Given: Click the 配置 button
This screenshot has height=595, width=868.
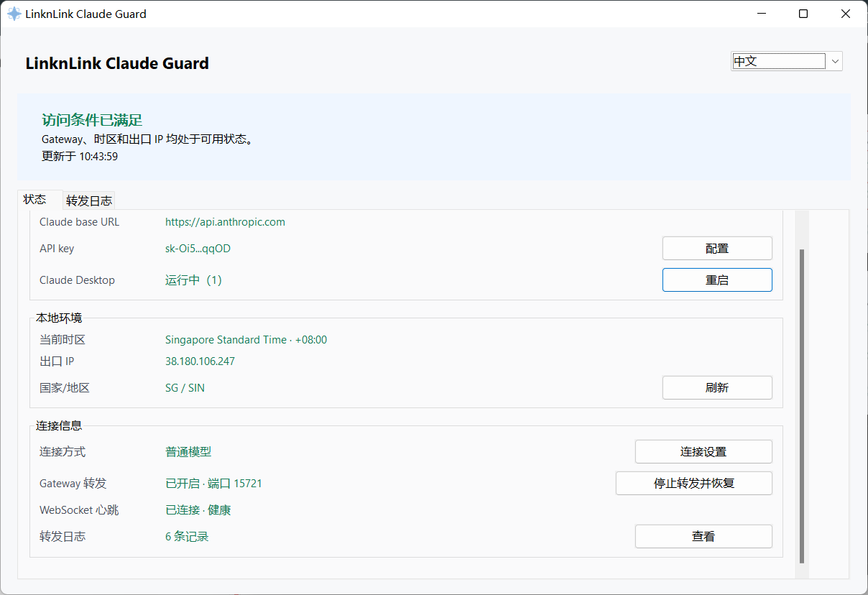Looking at the screenshot, I should coord(717,248).
